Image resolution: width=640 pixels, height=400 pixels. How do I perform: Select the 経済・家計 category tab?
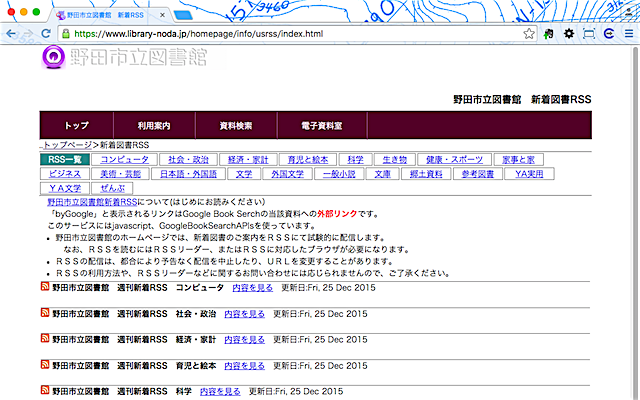tap(248, 160)
